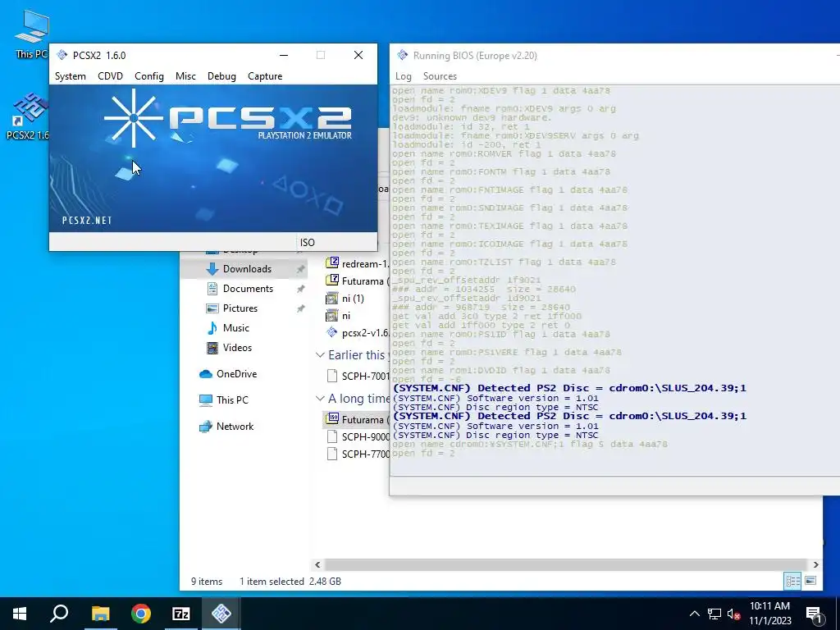Click the Explorer horizontal scrollbar track

coord(566,564)
